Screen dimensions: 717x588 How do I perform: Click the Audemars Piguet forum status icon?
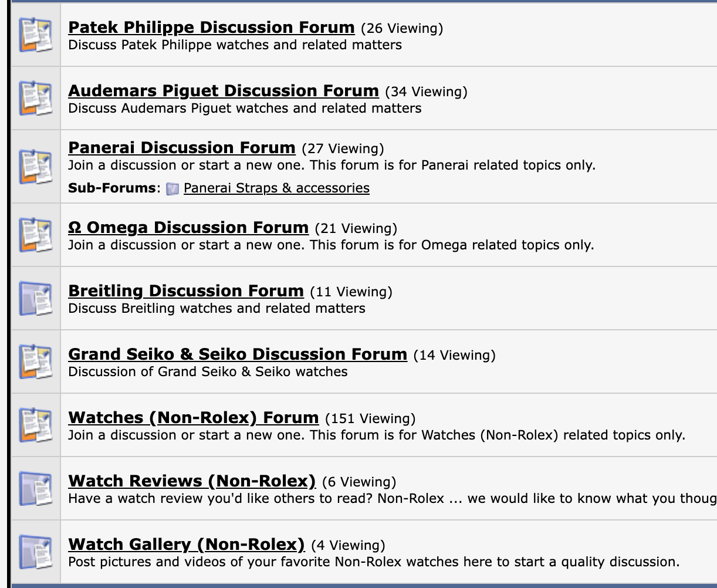(35, 98)
